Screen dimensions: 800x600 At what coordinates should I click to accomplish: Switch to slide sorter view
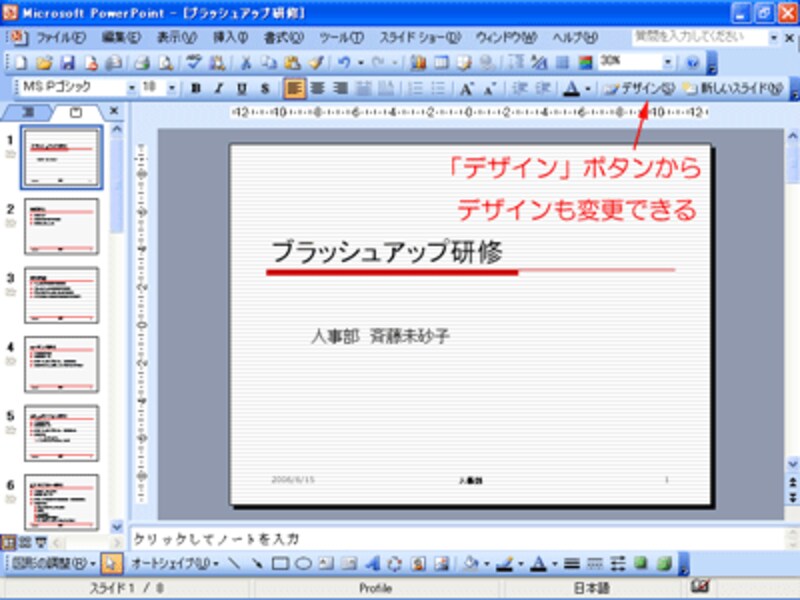pos(25,542)
